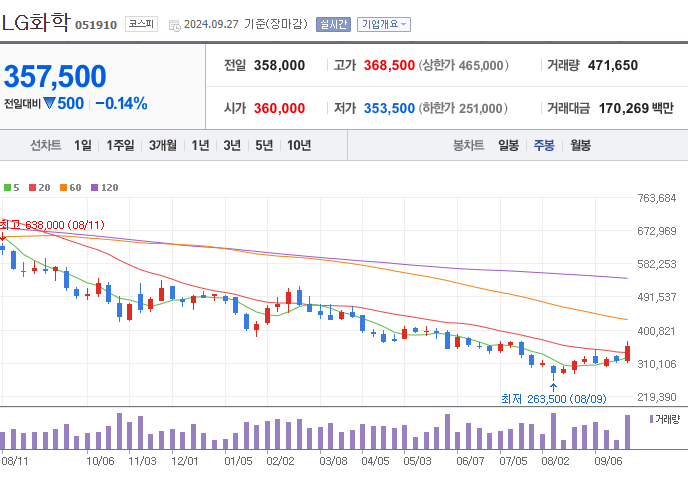Select the 3개월 line chart tab
Viewport: 688px width, 482px height.
point(163,145)
